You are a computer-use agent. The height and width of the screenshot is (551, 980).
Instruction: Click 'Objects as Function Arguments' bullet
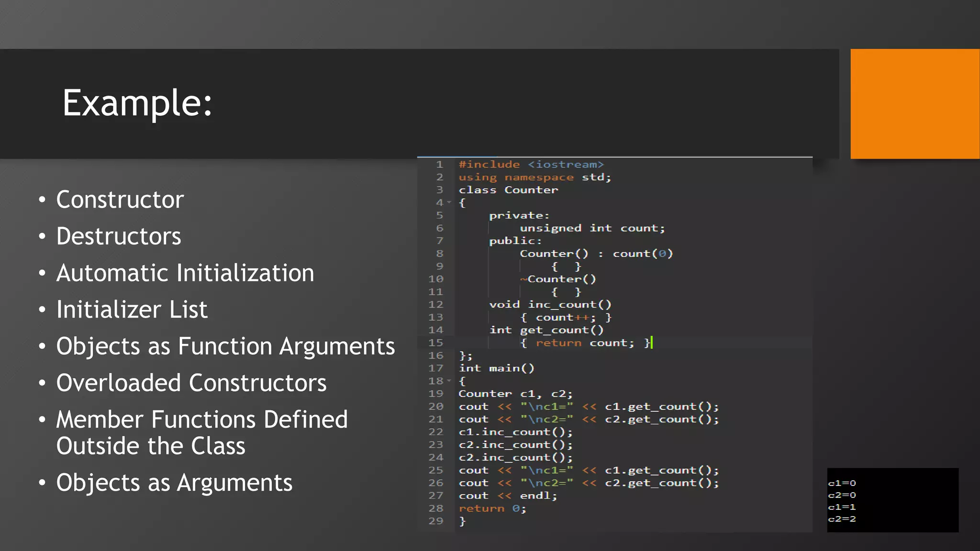tap(225, 346)
